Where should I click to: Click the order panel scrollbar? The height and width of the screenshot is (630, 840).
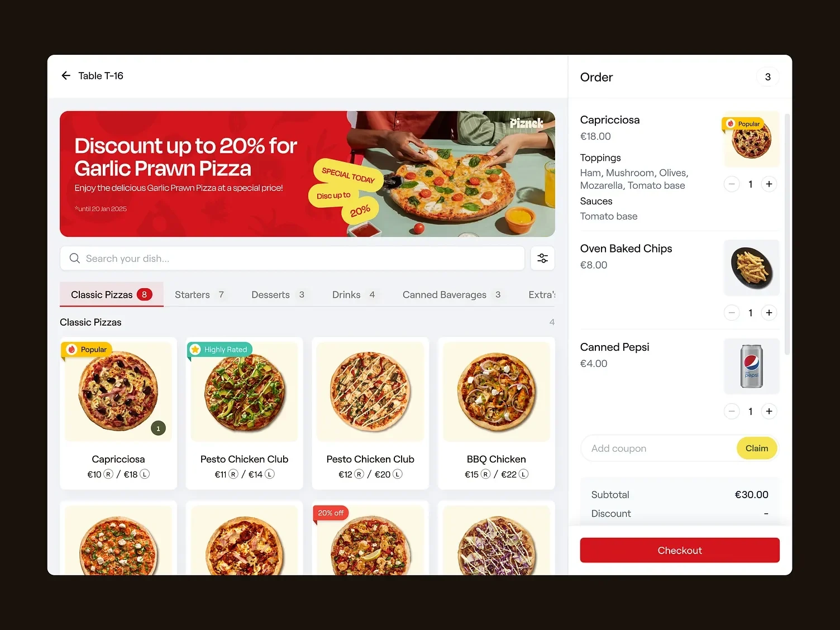(x=787, y=235)
